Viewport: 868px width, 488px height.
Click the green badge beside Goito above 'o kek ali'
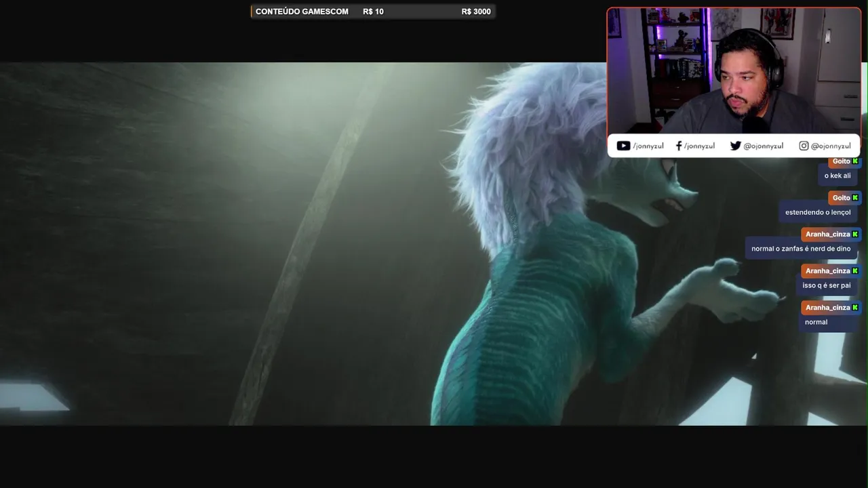pos(855,161)
